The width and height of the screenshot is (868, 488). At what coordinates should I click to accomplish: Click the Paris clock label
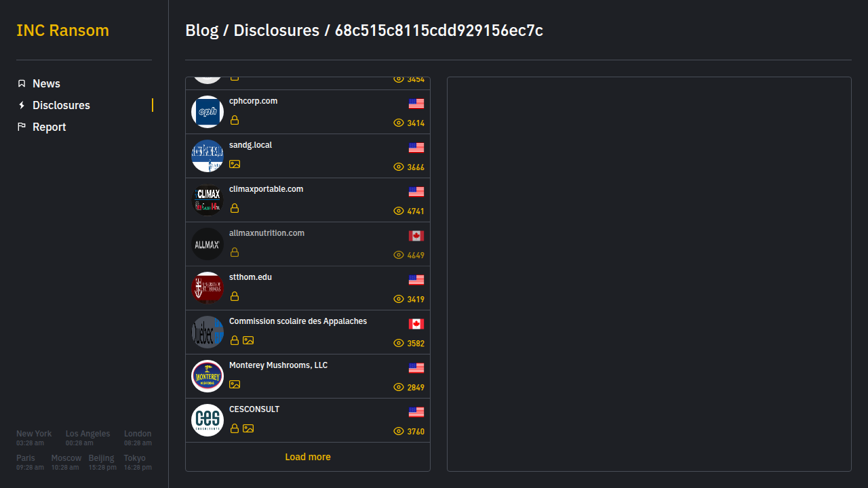click(26, 458)
